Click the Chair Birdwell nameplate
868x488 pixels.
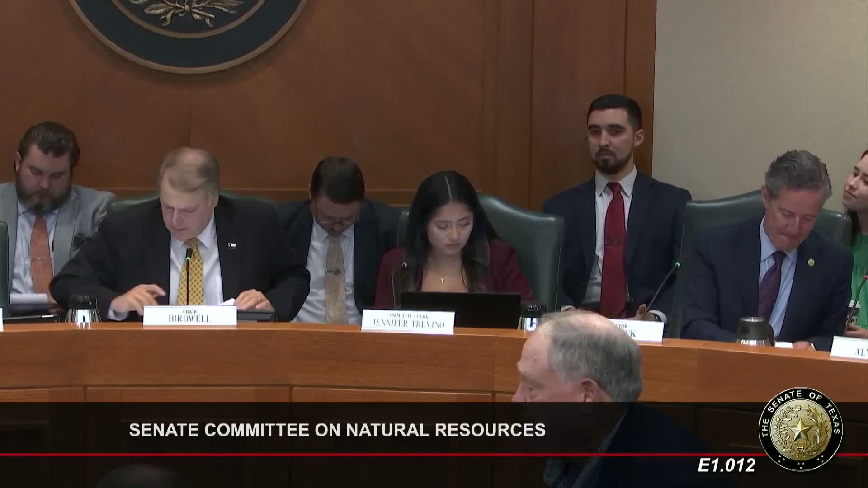[190, 315]
